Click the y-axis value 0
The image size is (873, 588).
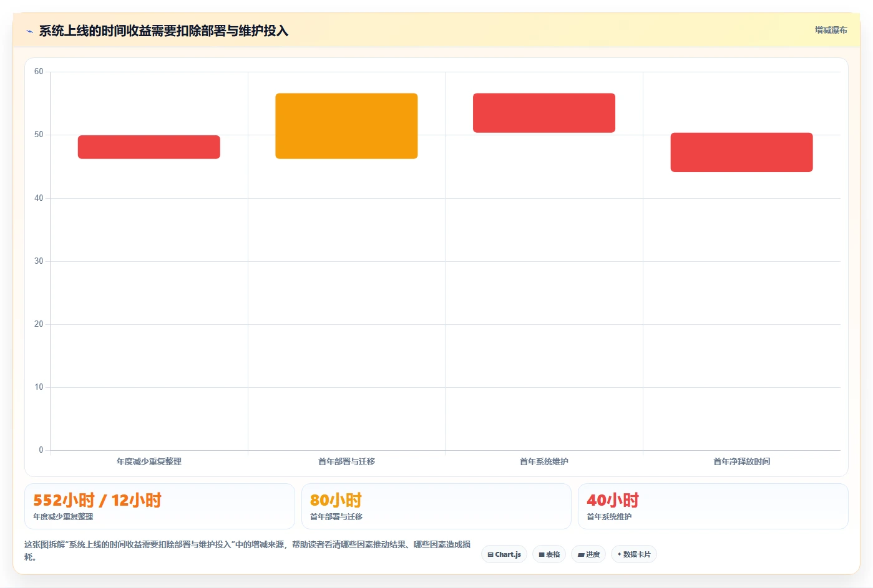point(41,450)
